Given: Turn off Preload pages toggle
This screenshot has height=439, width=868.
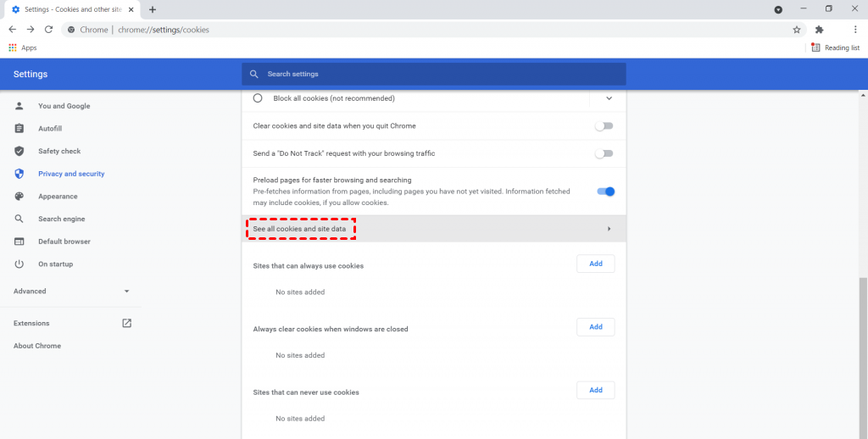Looking at the screenshot, I should coord(605,192).
